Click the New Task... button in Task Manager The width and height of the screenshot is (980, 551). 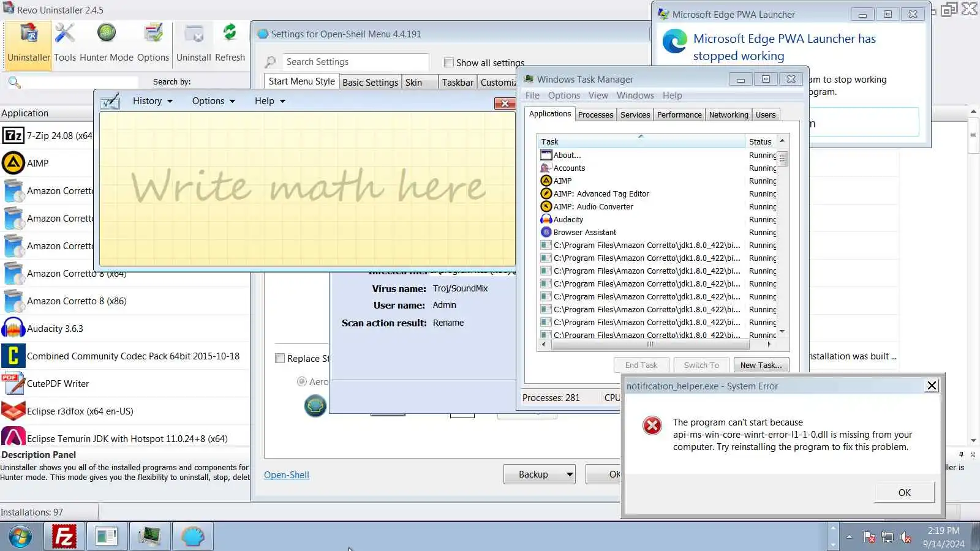[x=761, y=365]
